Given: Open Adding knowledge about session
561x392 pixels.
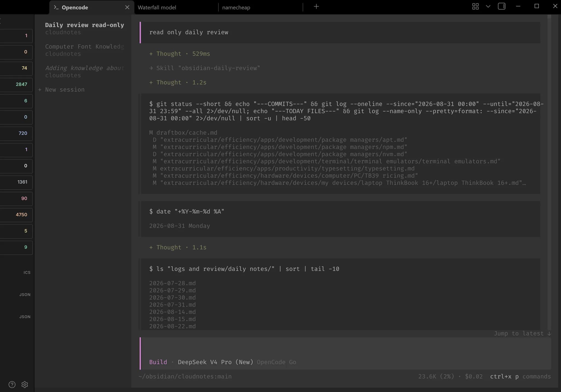Looking at the screenshot, I should (x=84, y=71).
